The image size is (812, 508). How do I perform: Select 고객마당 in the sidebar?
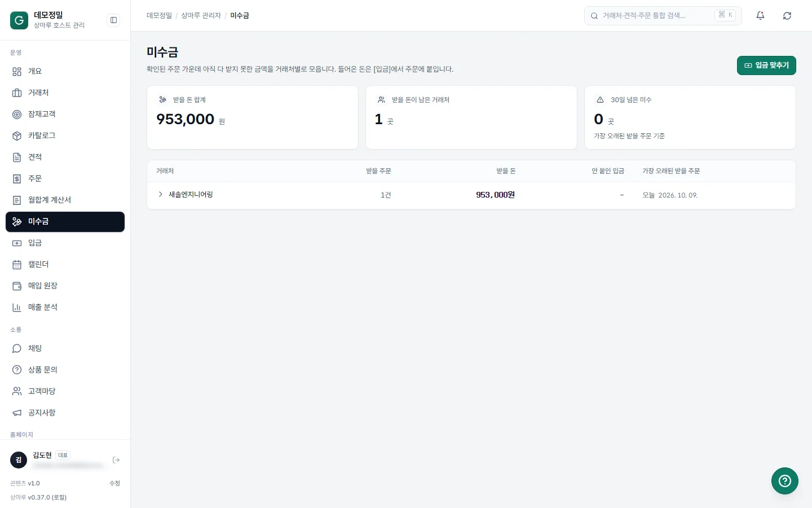pyautogui.click(x=65, y=392)
